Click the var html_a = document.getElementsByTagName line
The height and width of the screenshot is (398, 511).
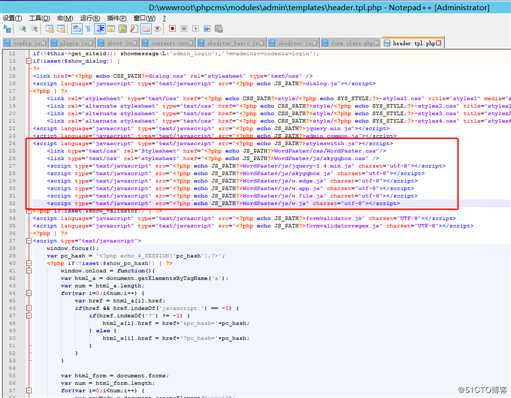click(145, 278)
